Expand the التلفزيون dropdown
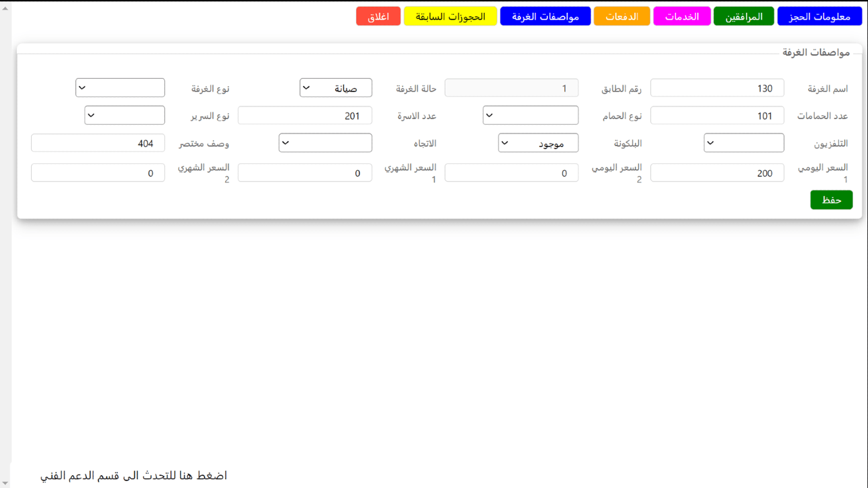This screenshot has height=488, width=868. click(x=743, y=143)
